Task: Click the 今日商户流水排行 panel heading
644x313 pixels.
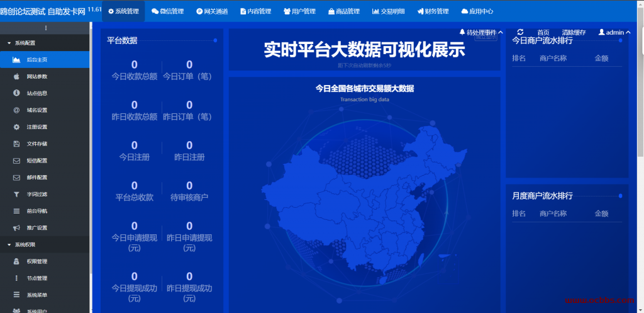Action: pos(542,40)
